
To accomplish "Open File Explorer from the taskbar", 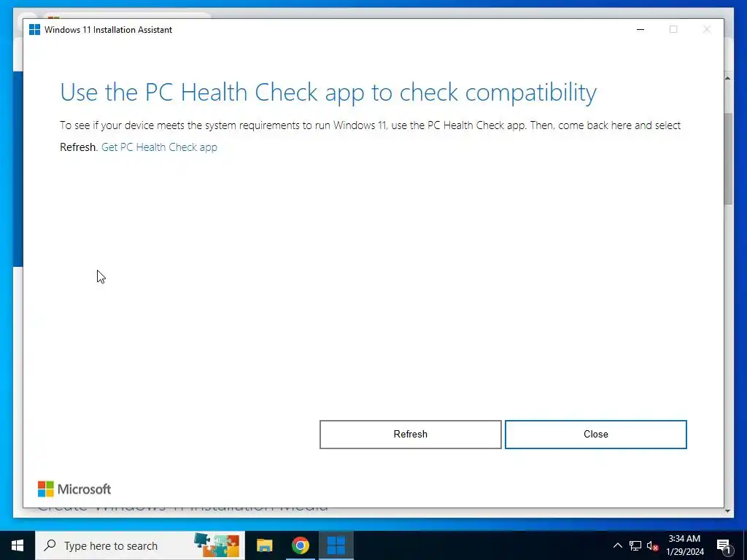I will 264,545.
